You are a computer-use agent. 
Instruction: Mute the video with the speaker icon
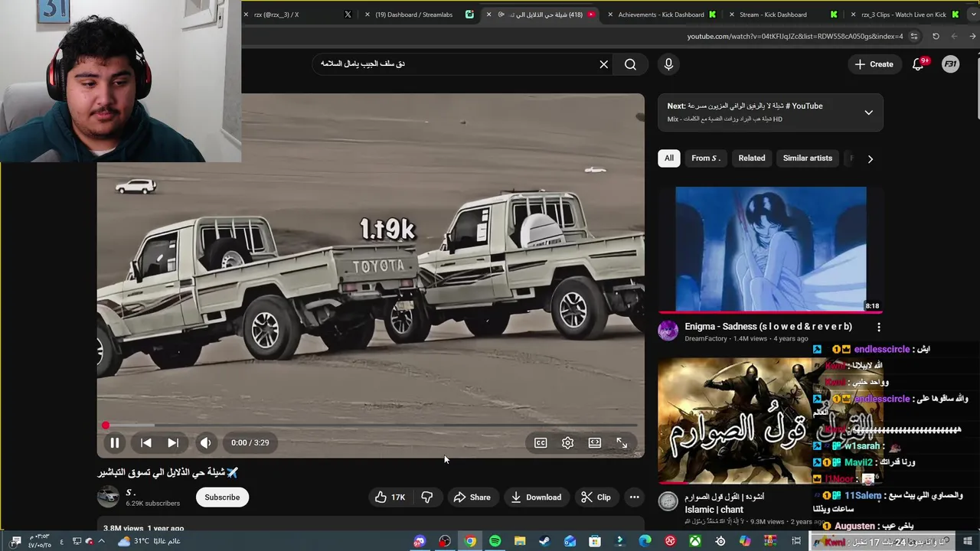click(205, 442)
